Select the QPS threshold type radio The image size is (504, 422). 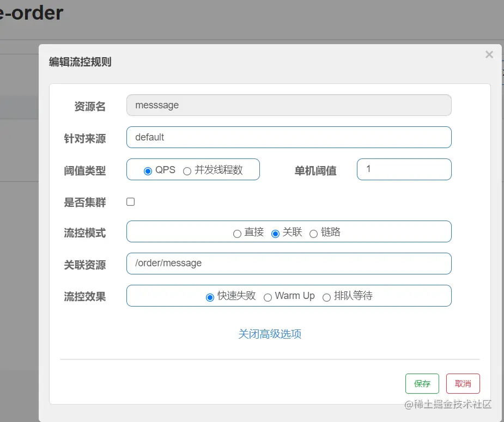[148, 171]
